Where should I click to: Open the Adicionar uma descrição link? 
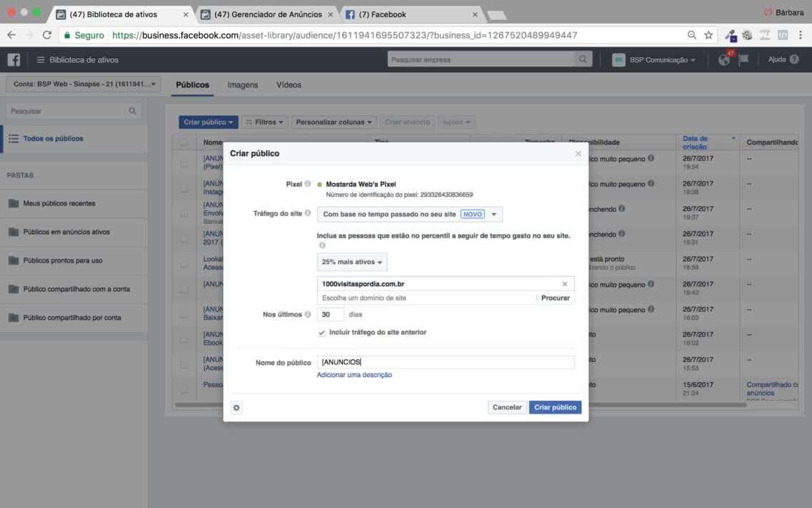(x=355, y=375)
